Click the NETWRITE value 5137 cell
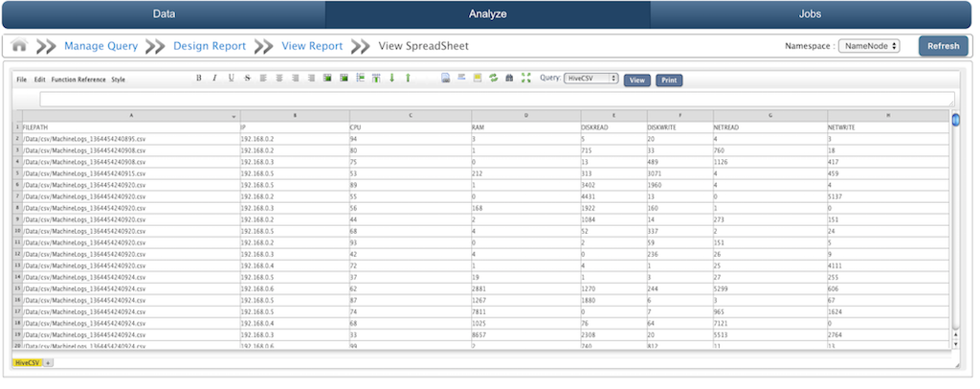The width and height of the screenshot is (980, 389). [x=887, y=196]
